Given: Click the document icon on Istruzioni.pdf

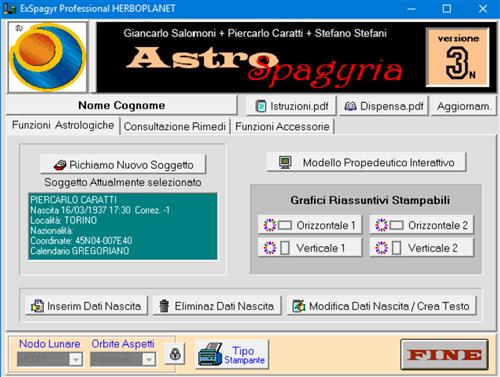Looking at the screenshot, I should [x=260, y=106].
